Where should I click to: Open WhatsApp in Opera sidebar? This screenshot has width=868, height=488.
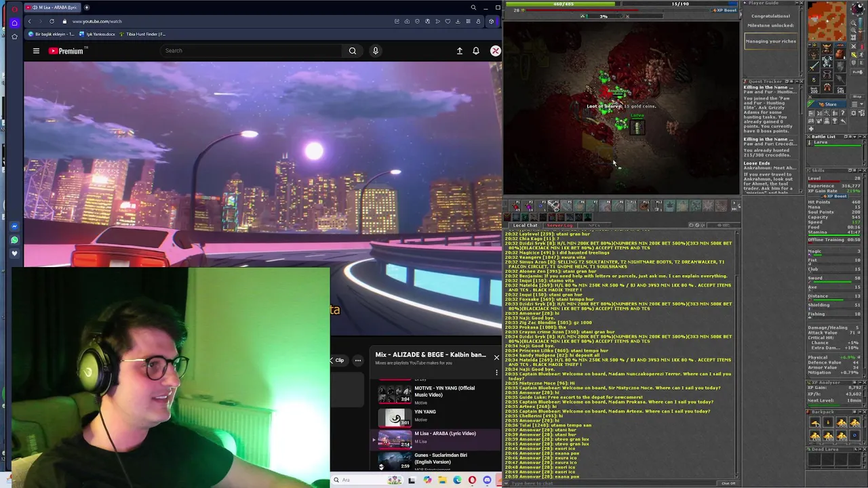[x=14, y=240]
